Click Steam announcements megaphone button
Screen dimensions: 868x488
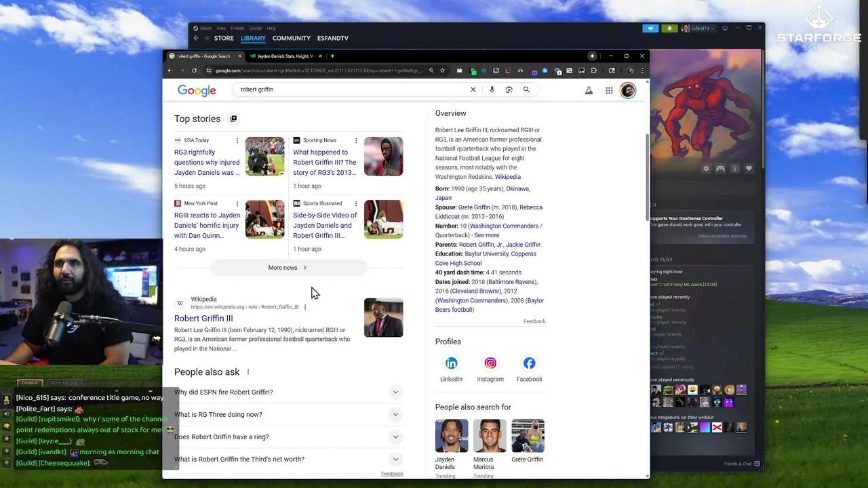(x=650, y=28)
